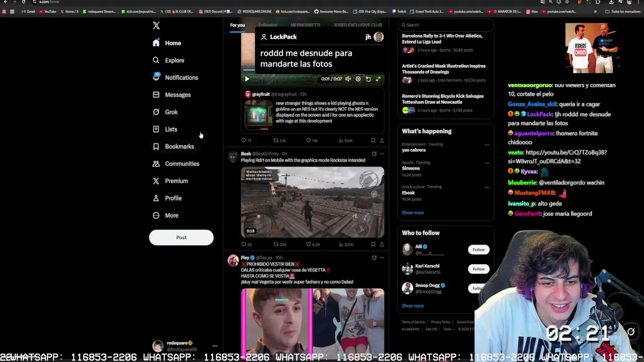Open options for Ebook trend
Image resolution: width=644 pixels, height=362 pixels.
[487, 188]
